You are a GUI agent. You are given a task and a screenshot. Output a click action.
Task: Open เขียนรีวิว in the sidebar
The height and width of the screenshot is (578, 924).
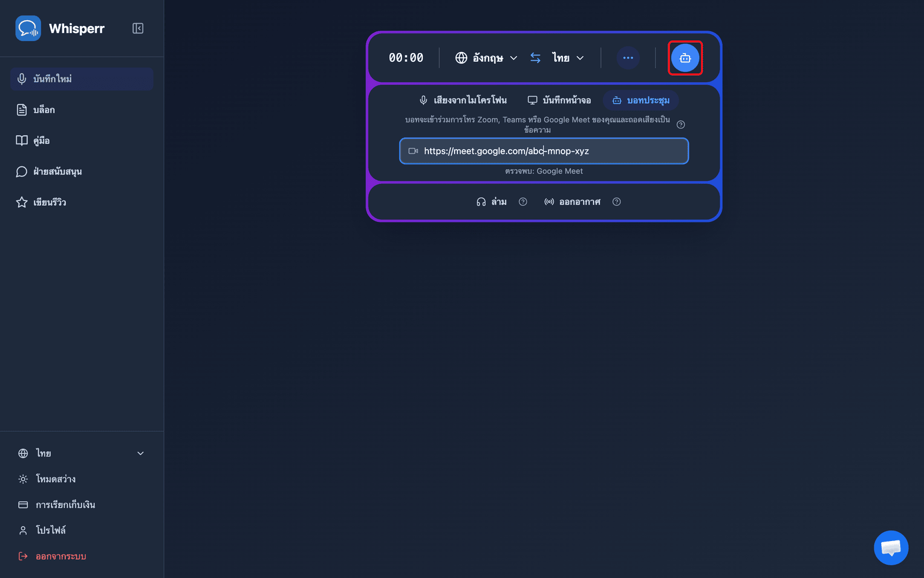coord(81,202)
